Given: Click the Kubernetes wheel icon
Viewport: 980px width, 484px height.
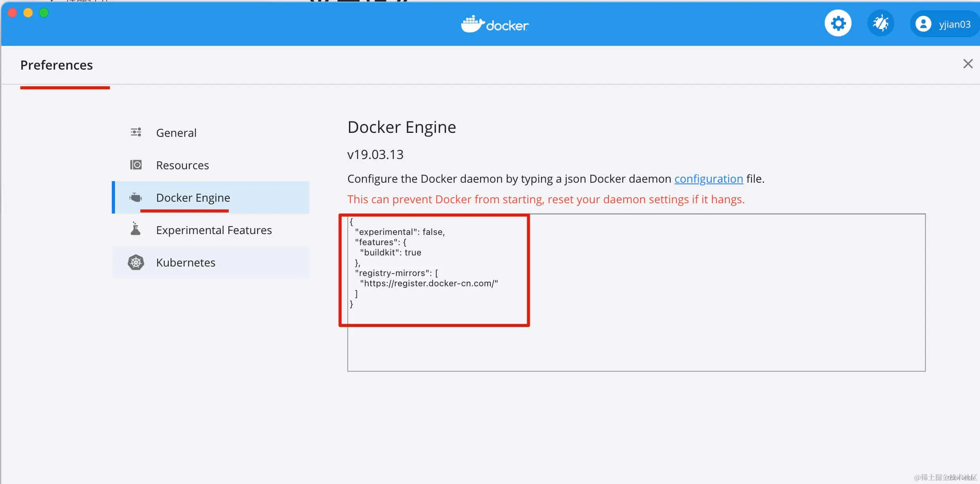Looking at the screenshot, I should (136, 263).
